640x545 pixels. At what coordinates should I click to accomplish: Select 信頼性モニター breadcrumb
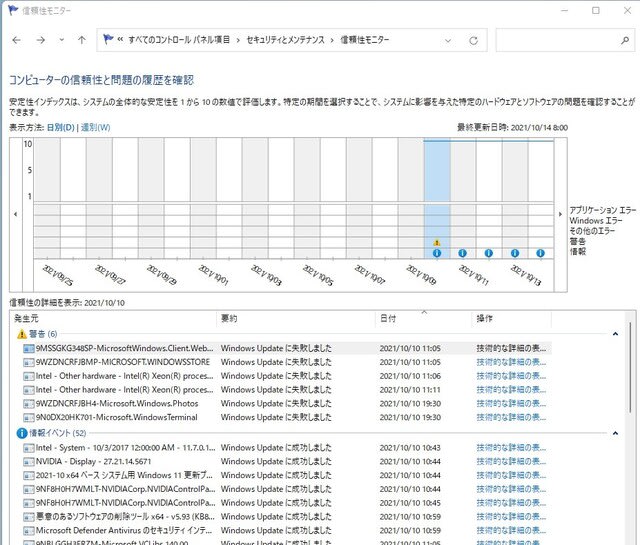pos(364,40)
